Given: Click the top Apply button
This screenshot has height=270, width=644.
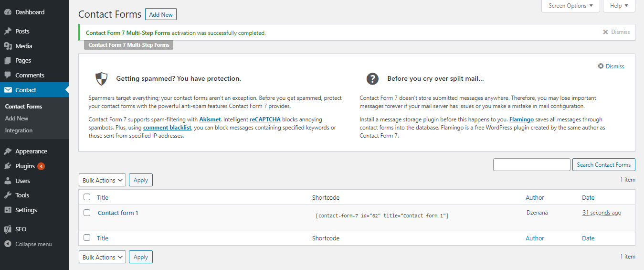Looking at the screenshot, I should pos(141,180).
